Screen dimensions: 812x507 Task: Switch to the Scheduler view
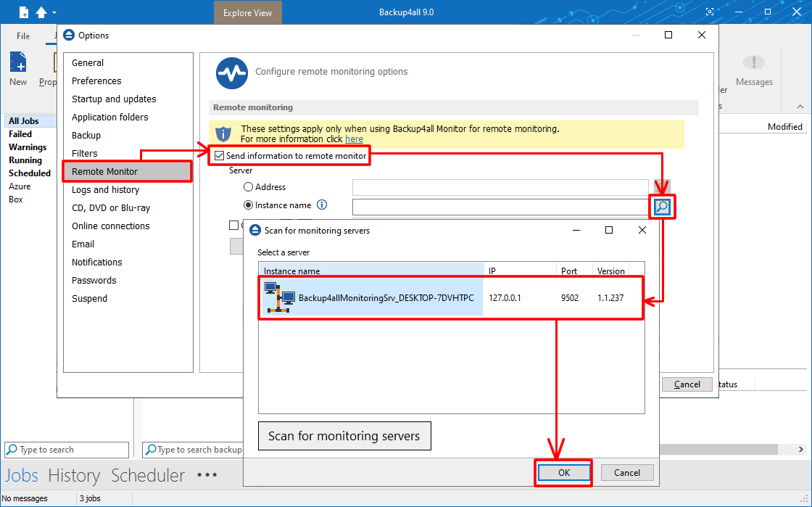tap(148, 475)
